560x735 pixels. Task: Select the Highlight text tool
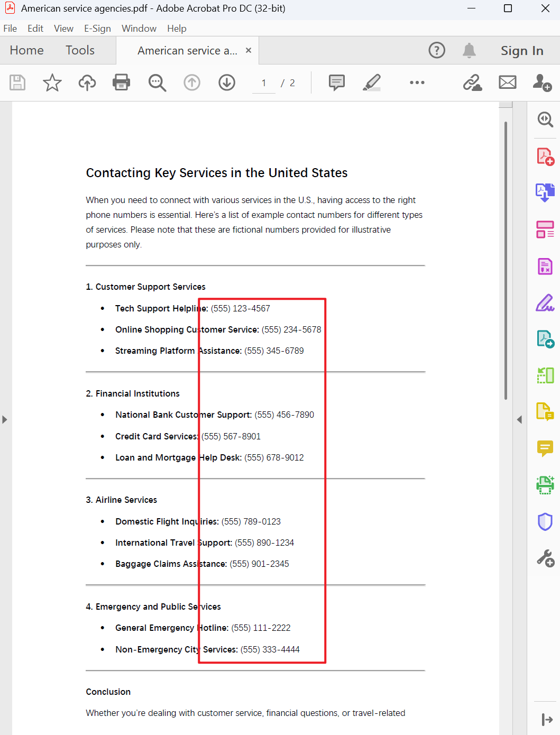372,82
